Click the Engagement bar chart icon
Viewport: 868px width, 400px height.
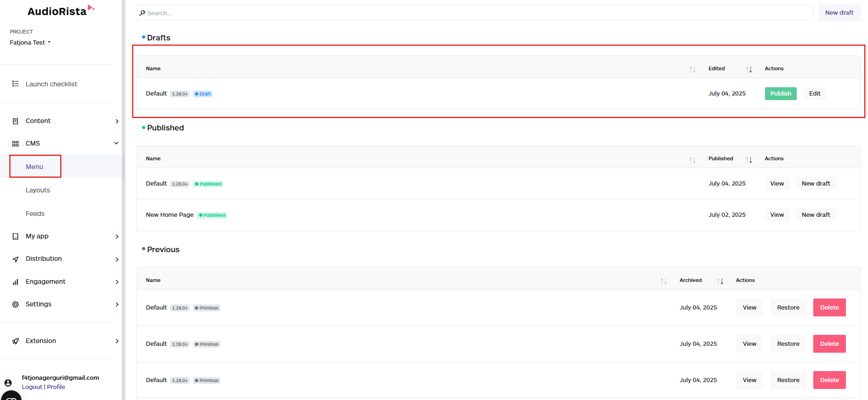[x=15, y=282]
